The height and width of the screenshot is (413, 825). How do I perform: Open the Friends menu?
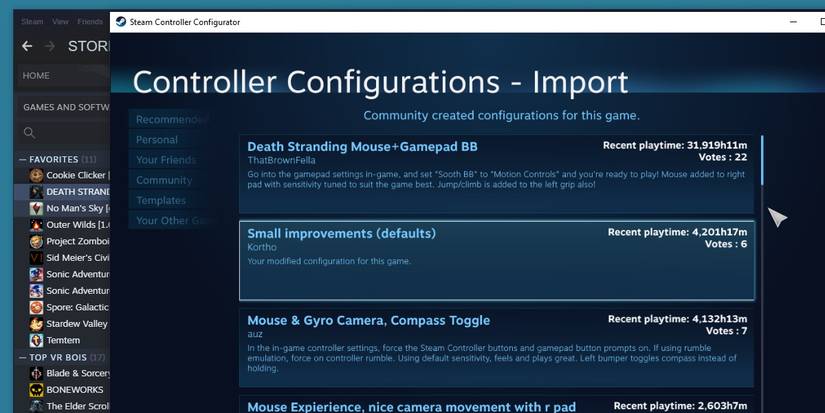tap(90, 22)
